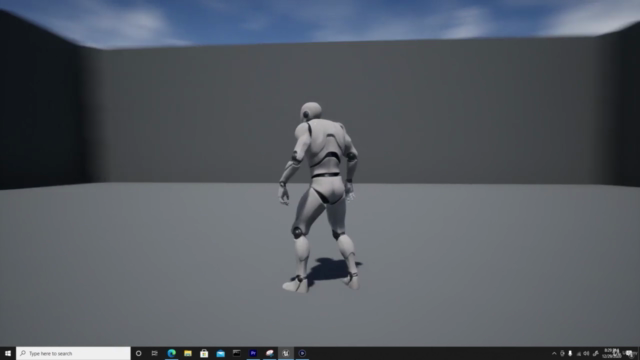Open the media player icon in taskbar

(302, 353)
